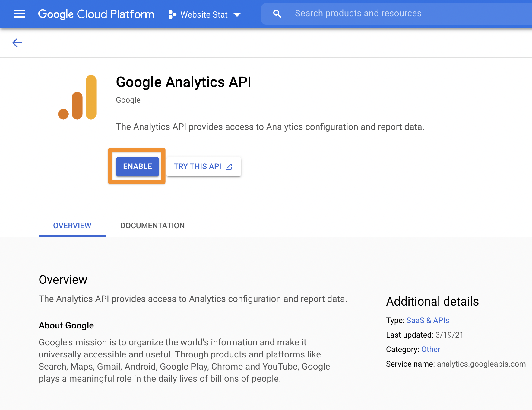Screen dimensions: 532x410
Task: Click the Google Cloud Platform logo
Action: tap(96, 14)
